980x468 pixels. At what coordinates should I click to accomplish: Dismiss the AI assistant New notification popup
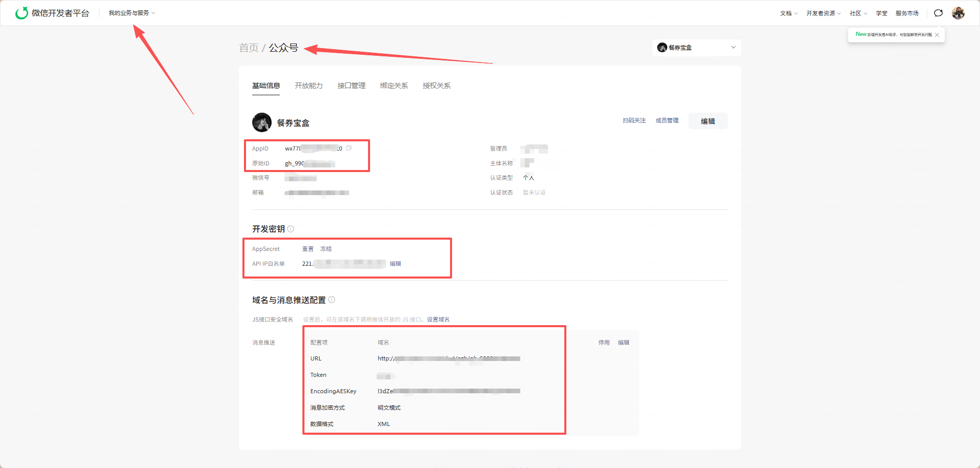point(937,35)
